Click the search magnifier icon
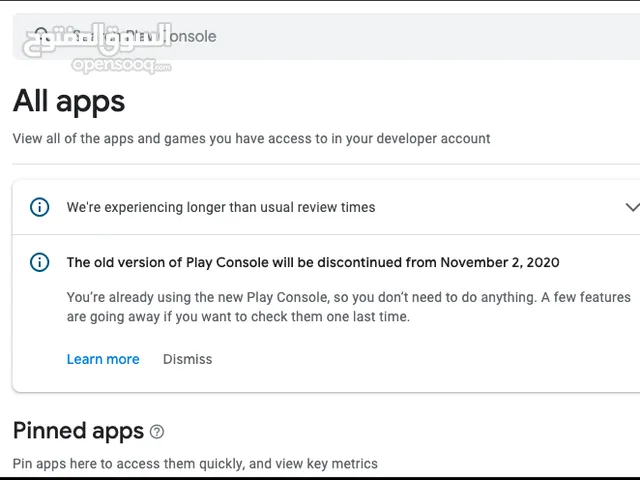The width and height of the screenshot is (640, 480). click(x=41, y=36)
